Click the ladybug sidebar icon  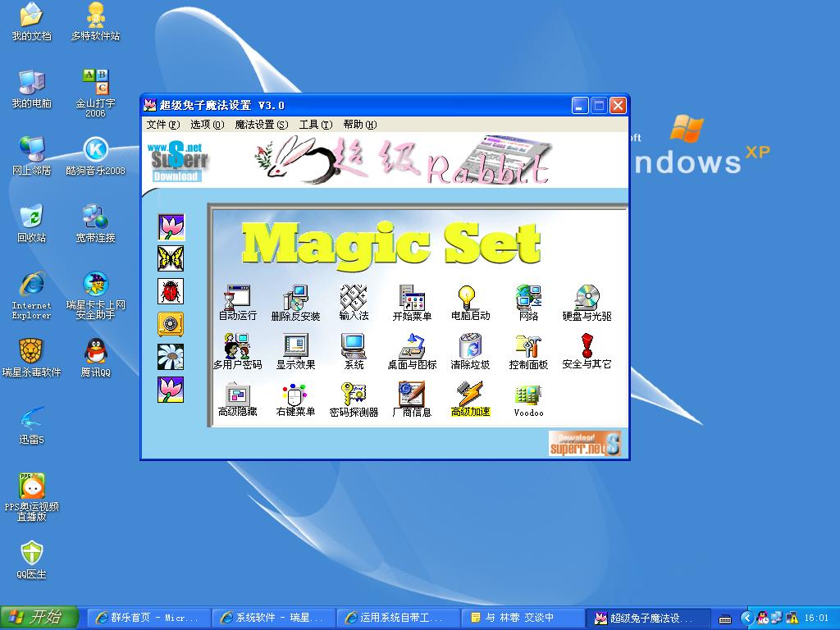pos(171,291)
